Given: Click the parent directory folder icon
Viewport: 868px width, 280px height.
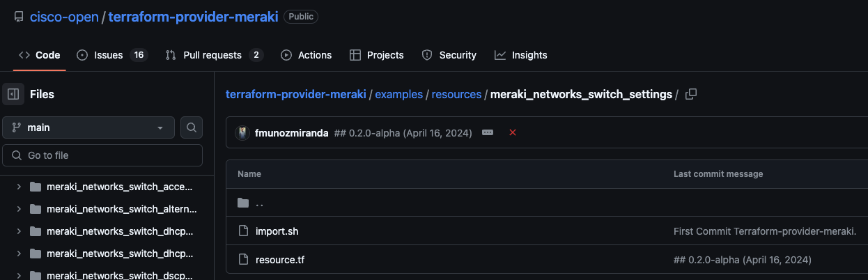Looking at the screenshot, I should [x=243, y=203].
